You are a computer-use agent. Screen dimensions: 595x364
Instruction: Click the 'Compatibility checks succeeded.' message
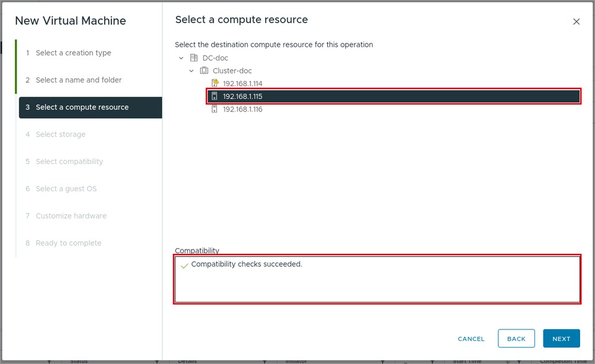point(247,264)
